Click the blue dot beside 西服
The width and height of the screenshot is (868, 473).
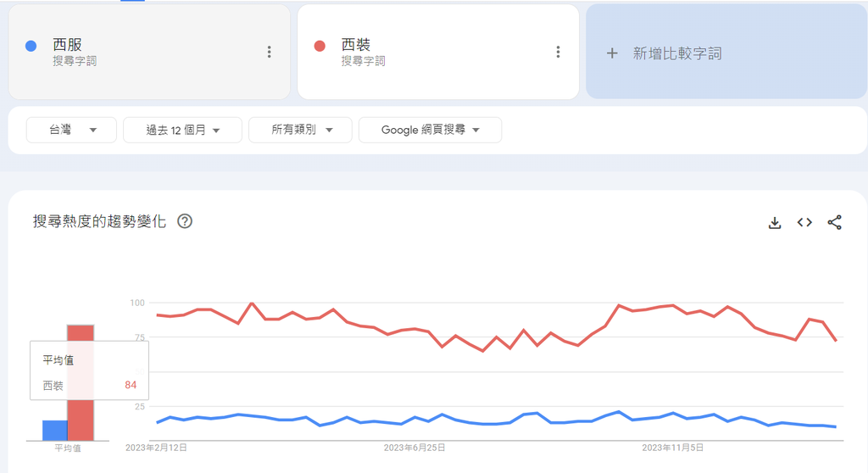pos(31,46)
